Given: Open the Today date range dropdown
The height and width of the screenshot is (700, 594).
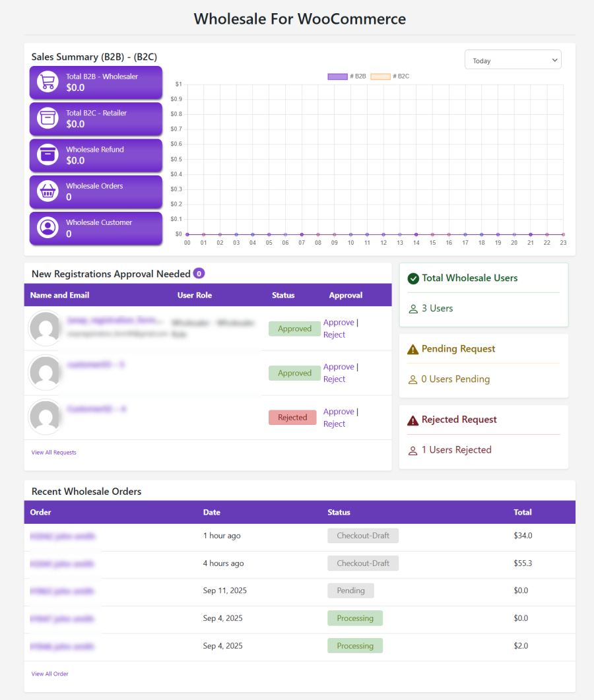Looking at the screenshot, I should pyautogui.click(x=513, y=59).
